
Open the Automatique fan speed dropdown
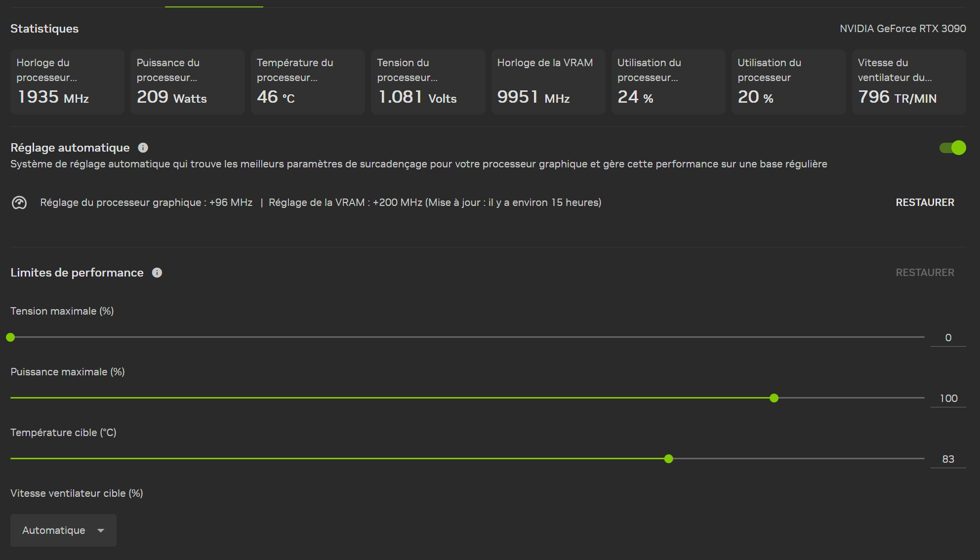pyautogui.click(x=63, y=530)
